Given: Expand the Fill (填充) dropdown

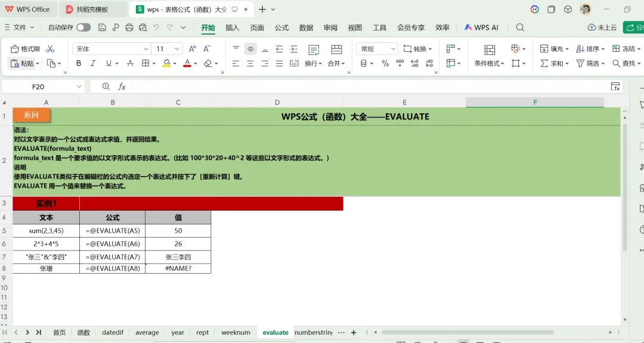Looking at the screenshot, I should tap(567, 49).
